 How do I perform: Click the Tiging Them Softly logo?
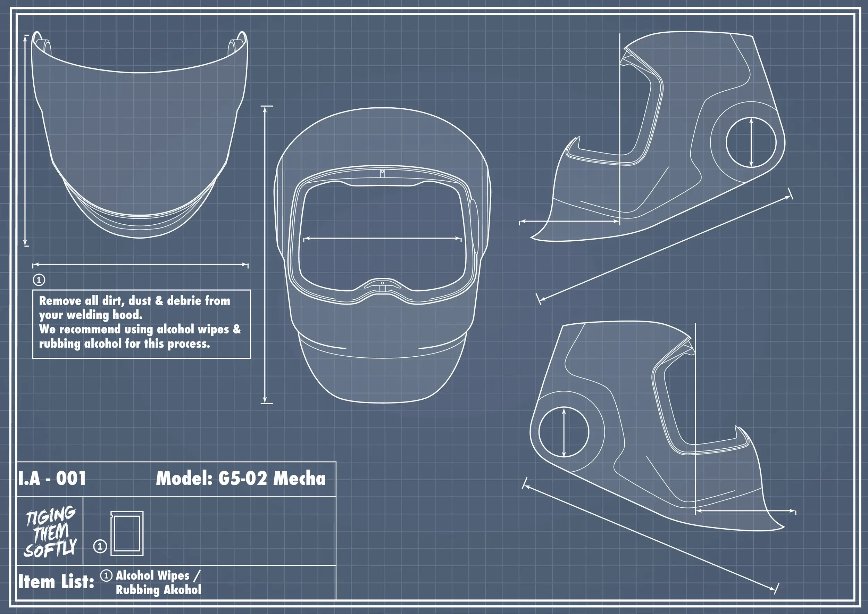tap(50, 531)
